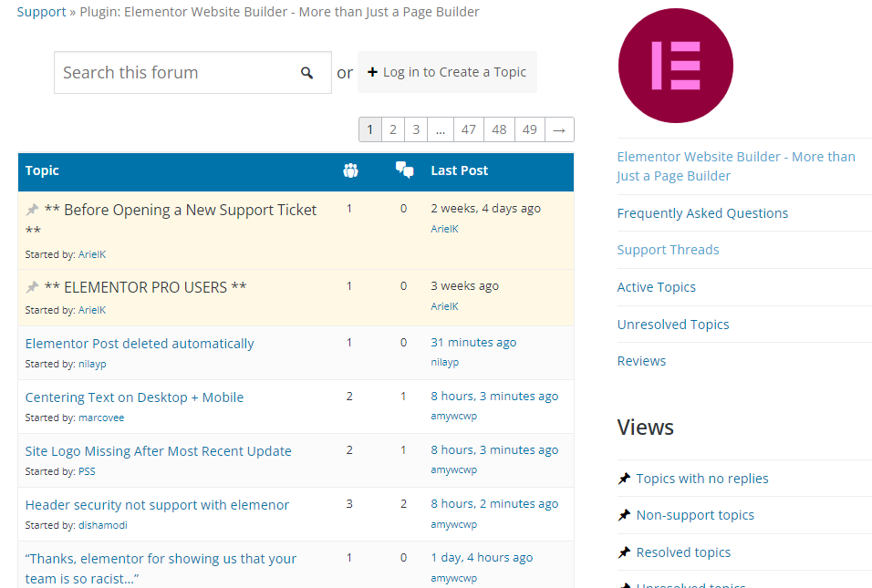Open Header security not support with elemenor
The image size is (872, 588).
(x=158, y=505)
